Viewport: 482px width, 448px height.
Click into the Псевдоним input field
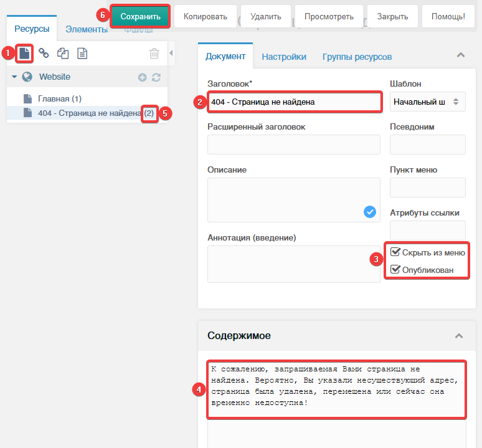[x=427, y=145]
